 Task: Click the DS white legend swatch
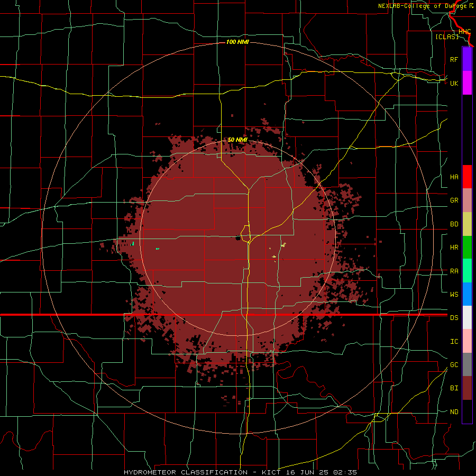(x=467, y=317)
